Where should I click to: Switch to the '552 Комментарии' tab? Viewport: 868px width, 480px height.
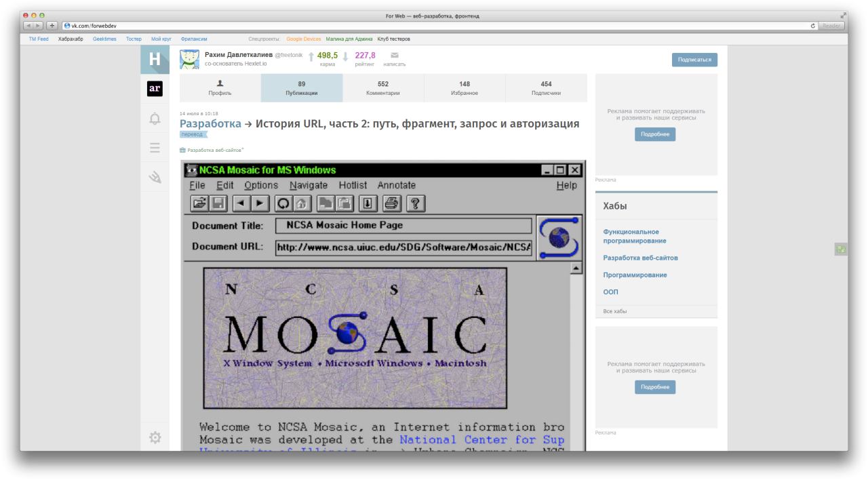pos(383,88)
